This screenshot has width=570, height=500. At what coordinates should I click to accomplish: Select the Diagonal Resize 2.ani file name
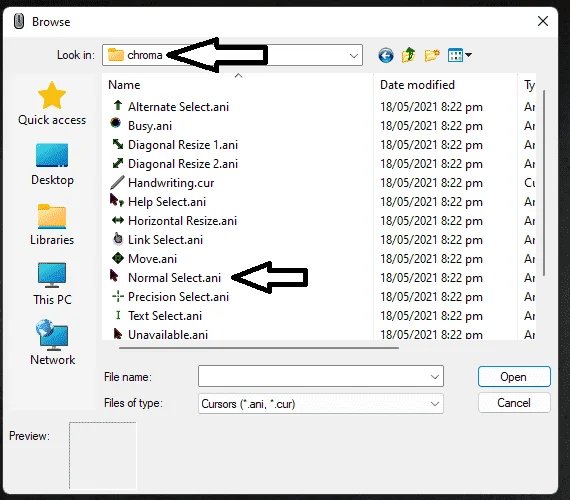point(183,164)
